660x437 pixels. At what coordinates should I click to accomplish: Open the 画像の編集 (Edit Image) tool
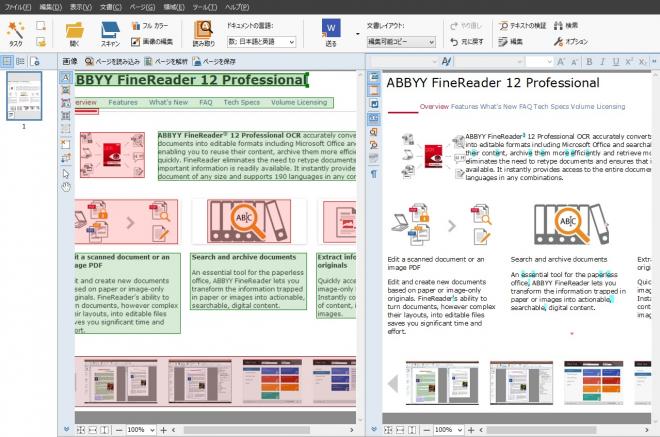pyautogui.click(x=152, y=41)
